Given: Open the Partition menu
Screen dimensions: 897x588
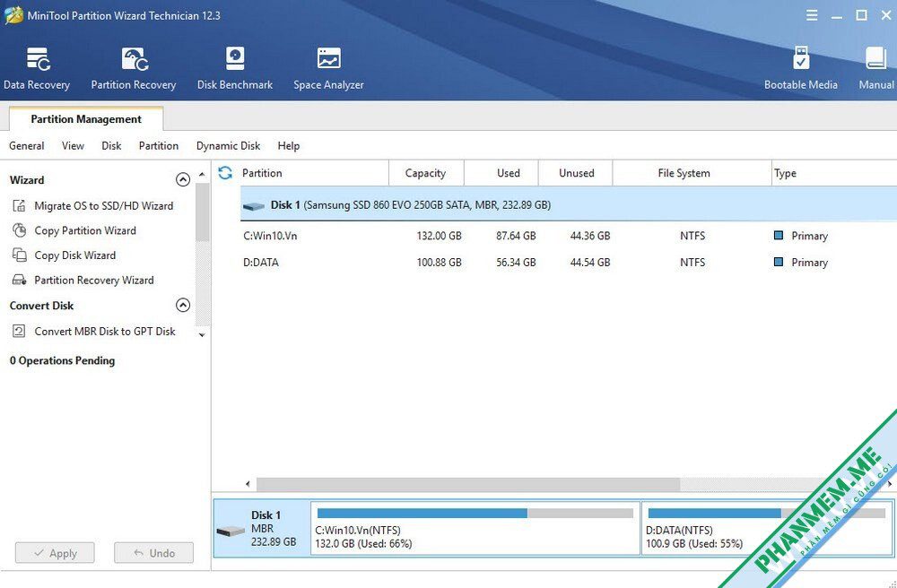Looking at the screenshot, I should (x=159, y=146).
